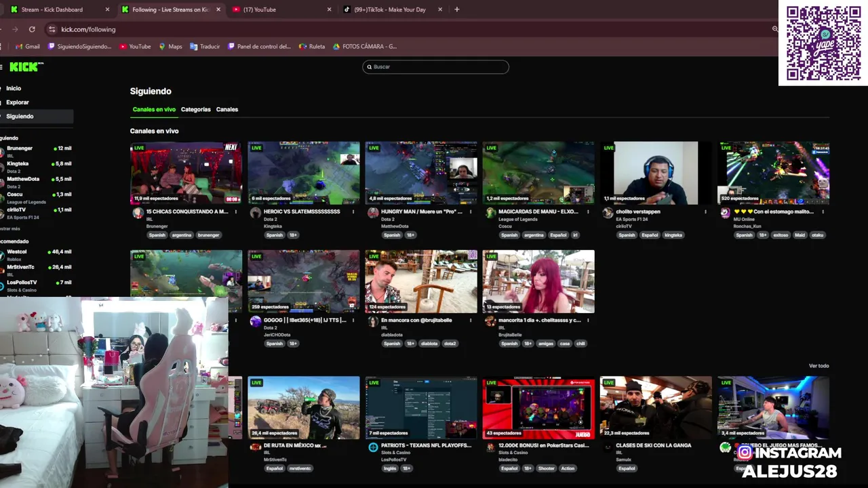Open LosPollosTV recommended channel in sidebar

(37, 285)
